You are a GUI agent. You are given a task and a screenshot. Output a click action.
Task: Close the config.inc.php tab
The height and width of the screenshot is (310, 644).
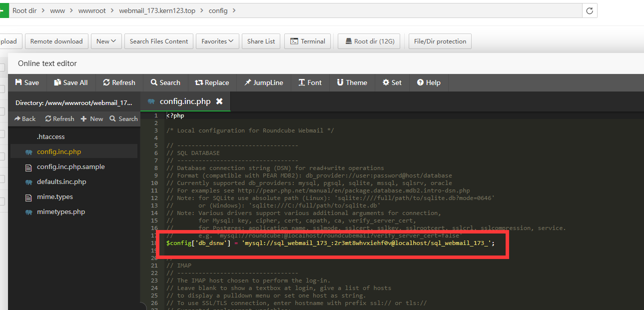click(219, 101)
